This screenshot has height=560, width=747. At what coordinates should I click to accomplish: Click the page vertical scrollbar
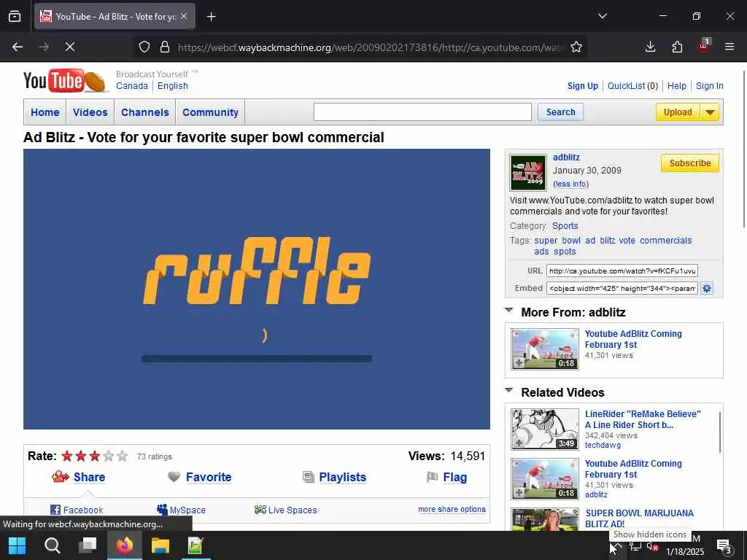(744, 149)
